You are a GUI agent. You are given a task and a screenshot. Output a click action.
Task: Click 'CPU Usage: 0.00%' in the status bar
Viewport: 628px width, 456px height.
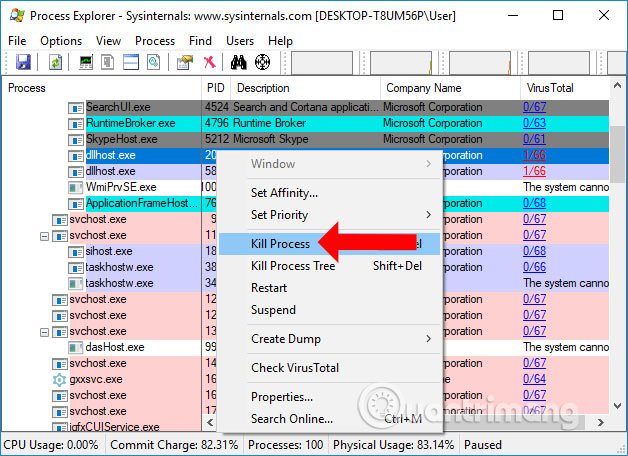tap(51, 445)
